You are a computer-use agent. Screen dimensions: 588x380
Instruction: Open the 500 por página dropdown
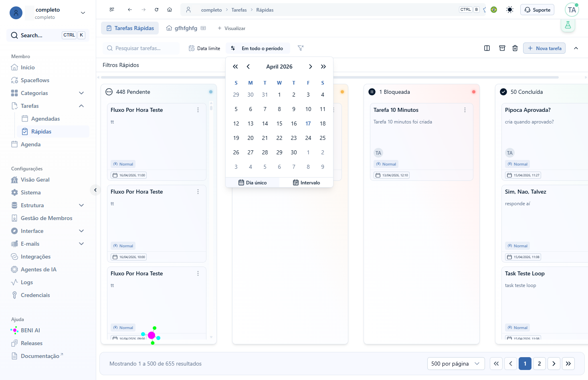[x=456, y=364]
